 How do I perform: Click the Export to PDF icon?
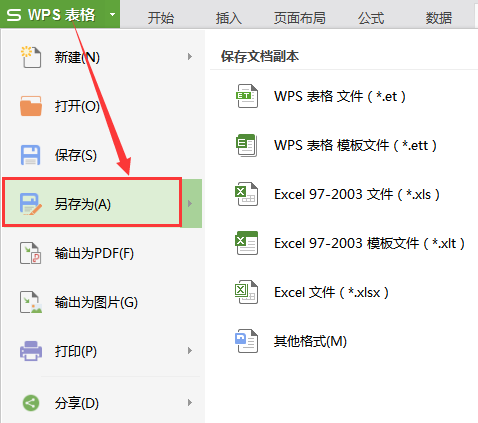pyautogui.click(x=31, y=253)
